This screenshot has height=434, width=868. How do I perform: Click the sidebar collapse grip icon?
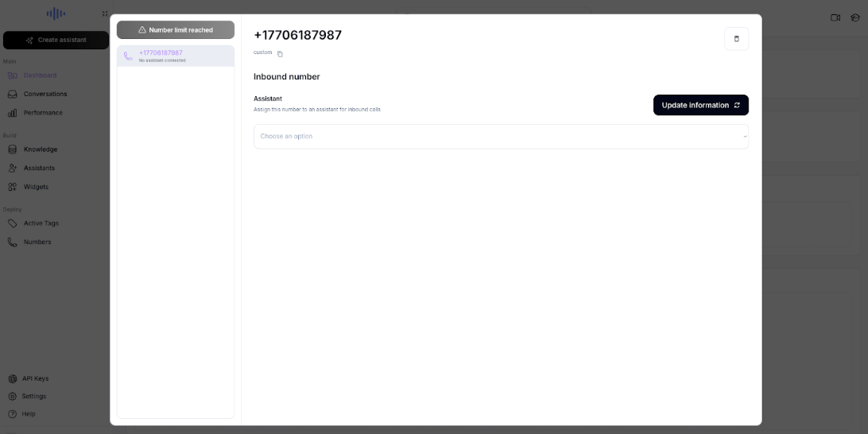pyautogui.click(x=105, y=14)
